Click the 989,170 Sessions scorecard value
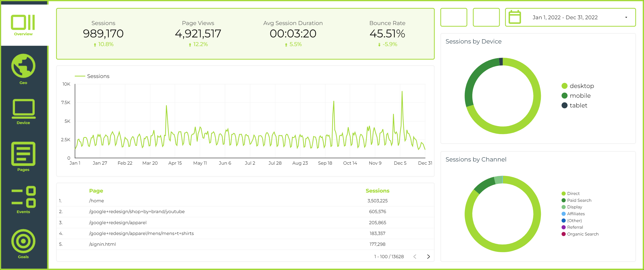 click(103, 34)
